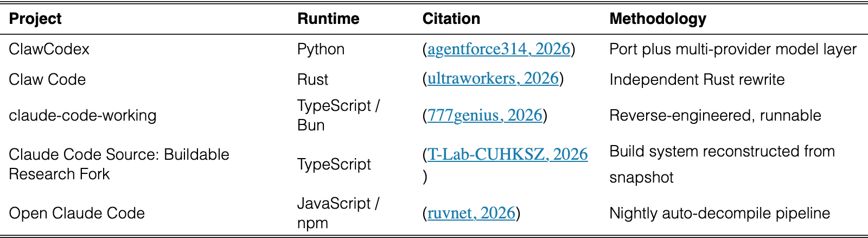
Task: Select the Claw Code project cell
Action: tap(47, 79)
